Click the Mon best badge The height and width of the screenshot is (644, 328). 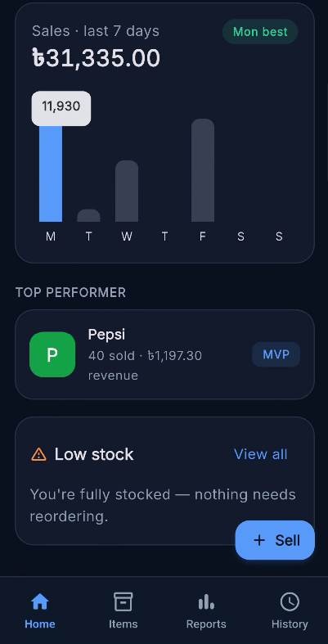(x=260, y=32)
